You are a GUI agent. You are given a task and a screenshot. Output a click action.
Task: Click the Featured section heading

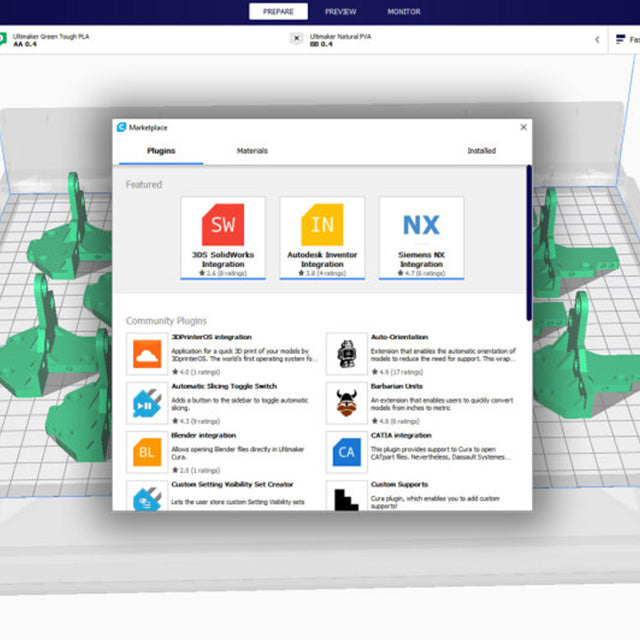point(144,184)
